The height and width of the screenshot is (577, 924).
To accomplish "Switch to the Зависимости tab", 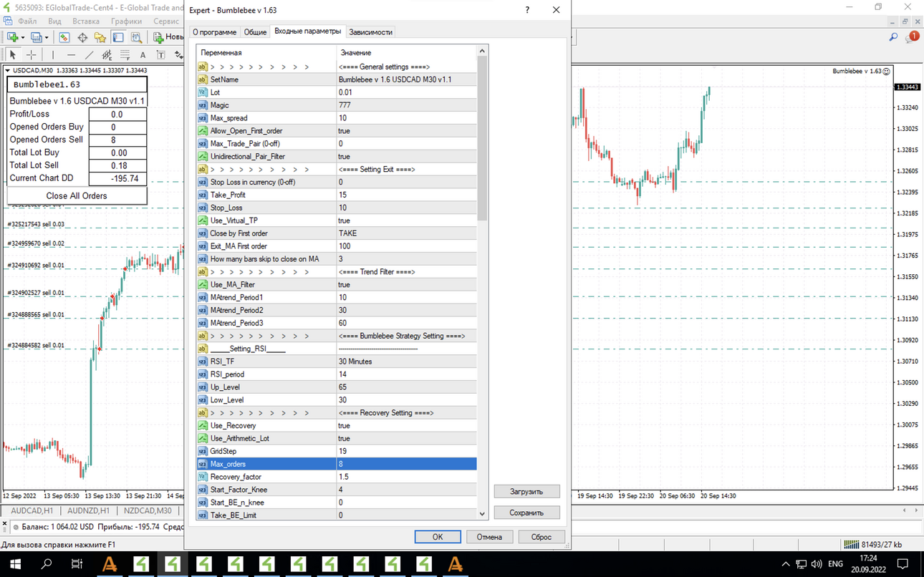I will tap(371, 32).
